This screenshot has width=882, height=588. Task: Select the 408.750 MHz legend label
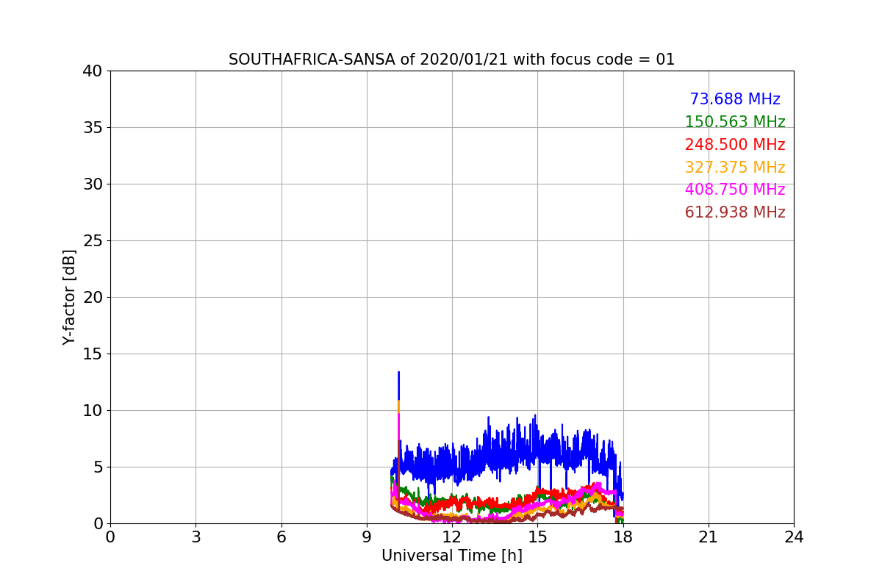[x=735, y=190]
